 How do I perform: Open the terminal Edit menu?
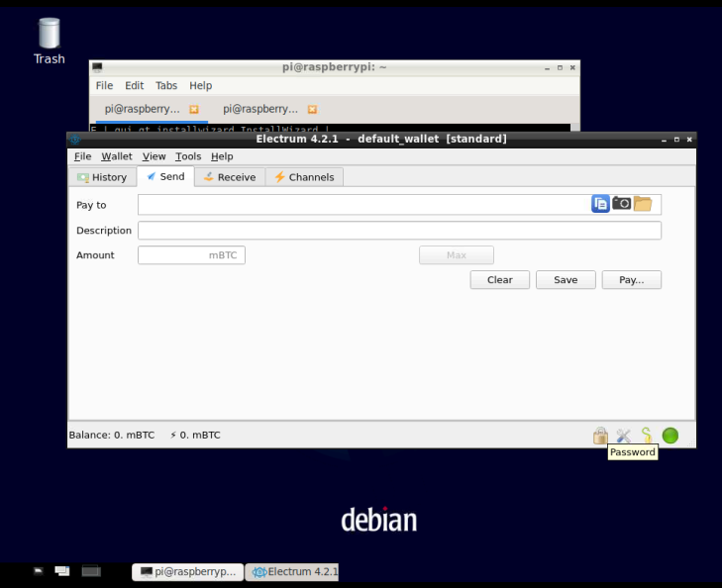[134, 85]
